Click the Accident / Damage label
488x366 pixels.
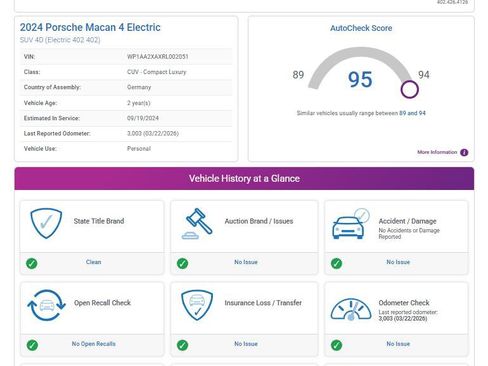(407, 221)
